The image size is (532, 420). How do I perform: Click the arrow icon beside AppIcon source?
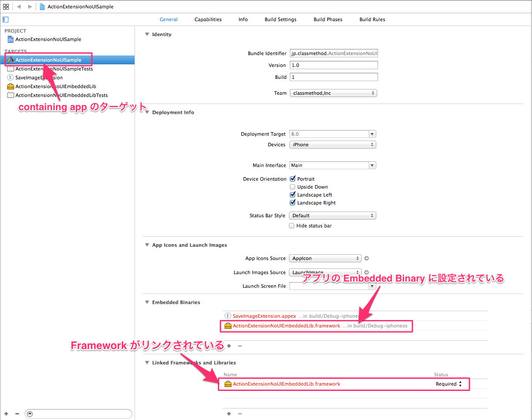[x=366, y=258]
